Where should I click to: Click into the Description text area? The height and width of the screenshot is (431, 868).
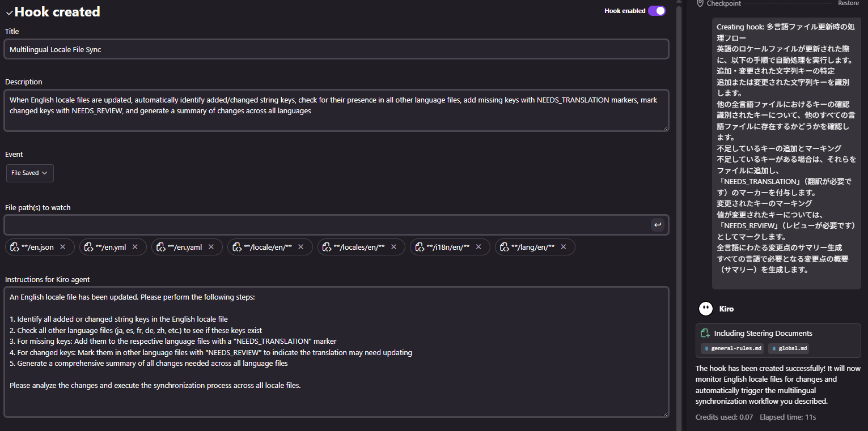(x=336, y=110)
